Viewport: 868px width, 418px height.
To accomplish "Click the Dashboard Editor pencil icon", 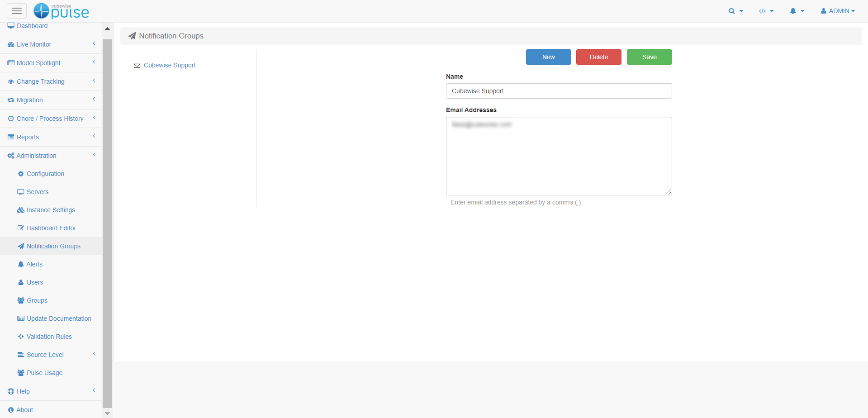I will (20, 228).
